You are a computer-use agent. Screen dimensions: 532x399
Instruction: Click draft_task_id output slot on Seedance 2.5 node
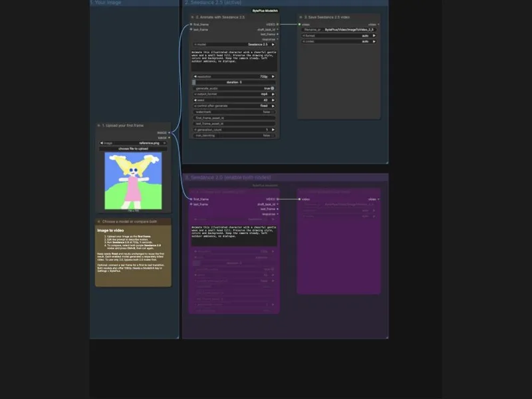point(277,29)
